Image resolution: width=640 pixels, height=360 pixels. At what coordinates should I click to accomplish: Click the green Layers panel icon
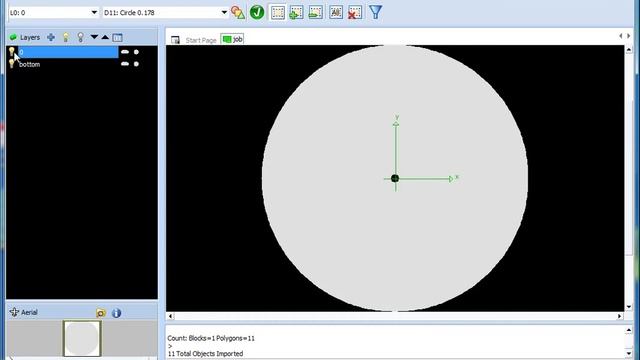coord(13,38)
